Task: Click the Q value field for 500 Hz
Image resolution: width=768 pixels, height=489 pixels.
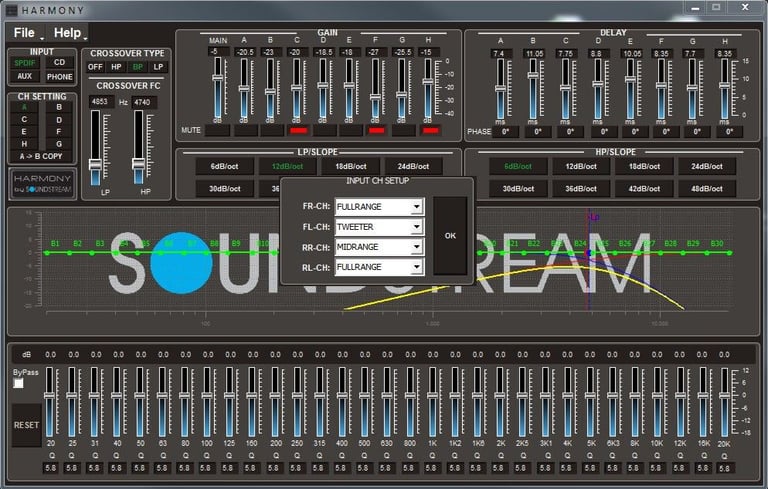Action: (363, 468)
